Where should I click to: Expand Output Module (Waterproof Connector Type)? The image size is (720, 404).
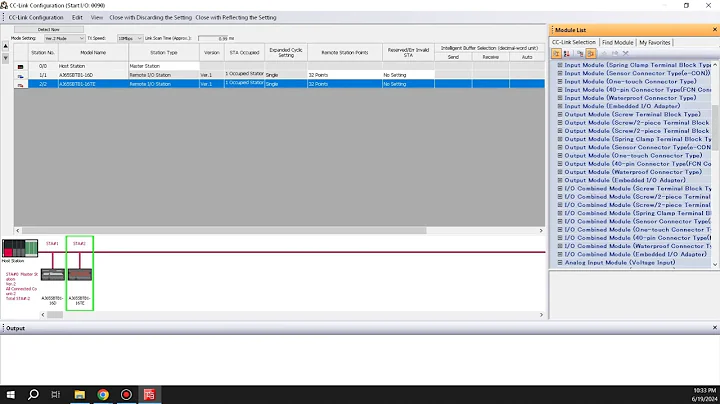point(560,172)
